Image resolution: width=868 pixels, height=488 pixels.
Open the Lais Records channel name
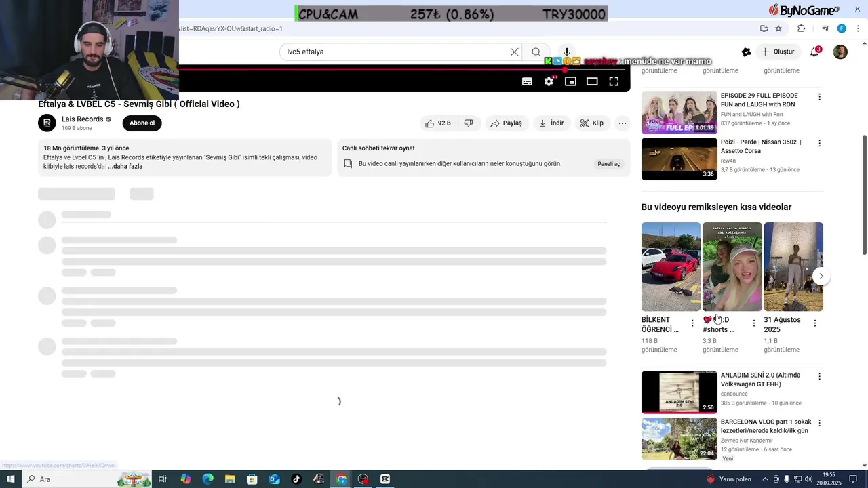pos(82,119)
